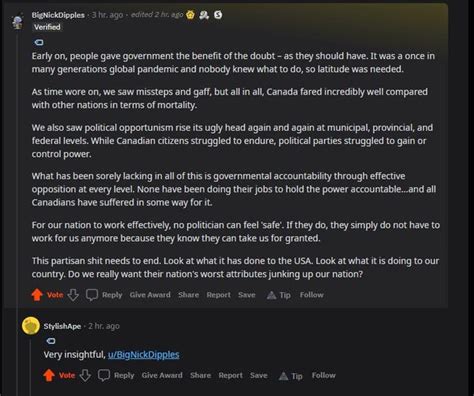Save StylishApe's reply

coord(259,375)
